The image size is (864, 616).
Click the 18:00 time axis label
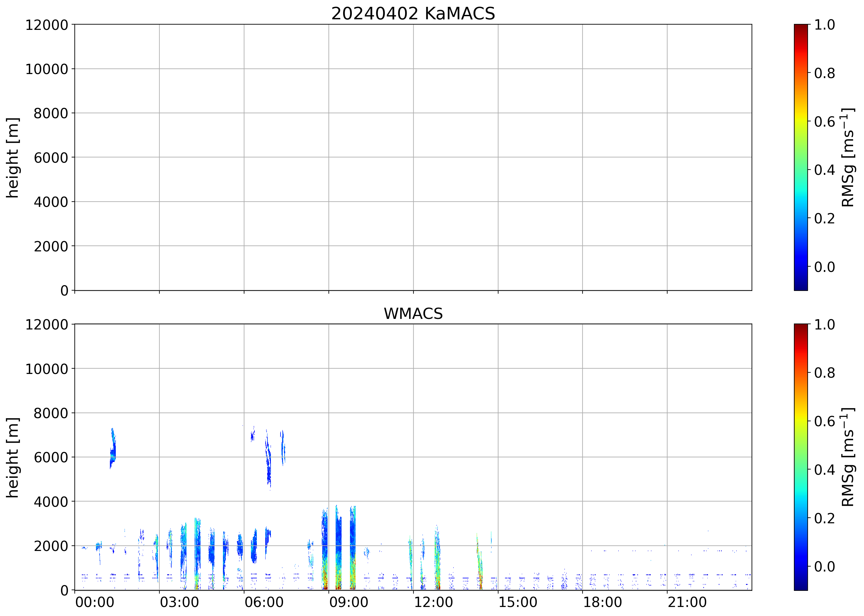tap(602, 602)
